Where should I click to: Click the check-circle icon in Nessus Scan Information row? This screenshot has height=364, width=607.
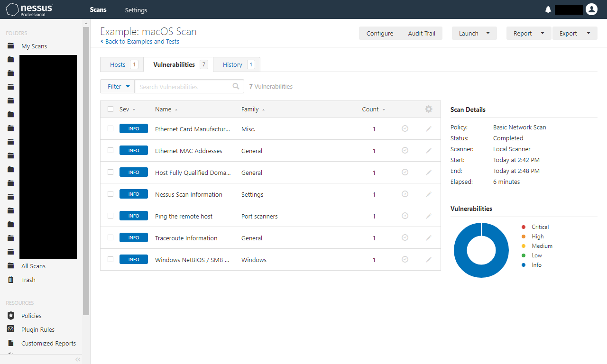coord(405,194)
